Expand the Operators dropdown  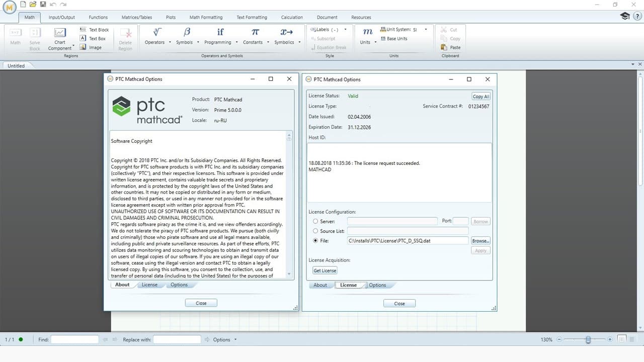click(169, 43)
